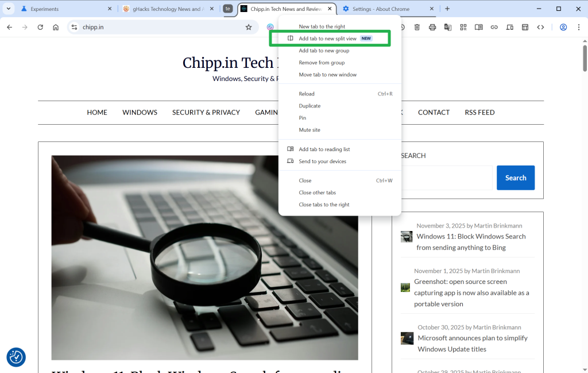Open print dialog via printer icon
588x373 pixels.
point(432,27)
